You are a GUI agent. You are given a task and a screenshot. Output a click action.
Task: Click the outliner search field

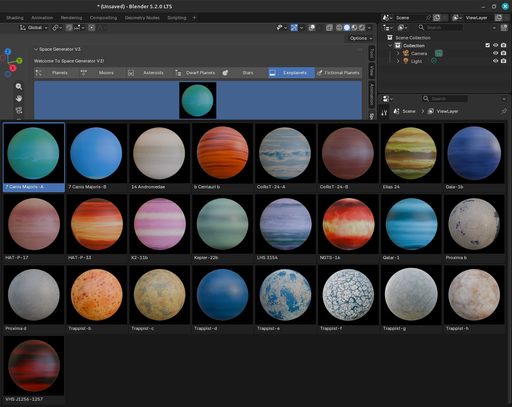coord(440,28)
